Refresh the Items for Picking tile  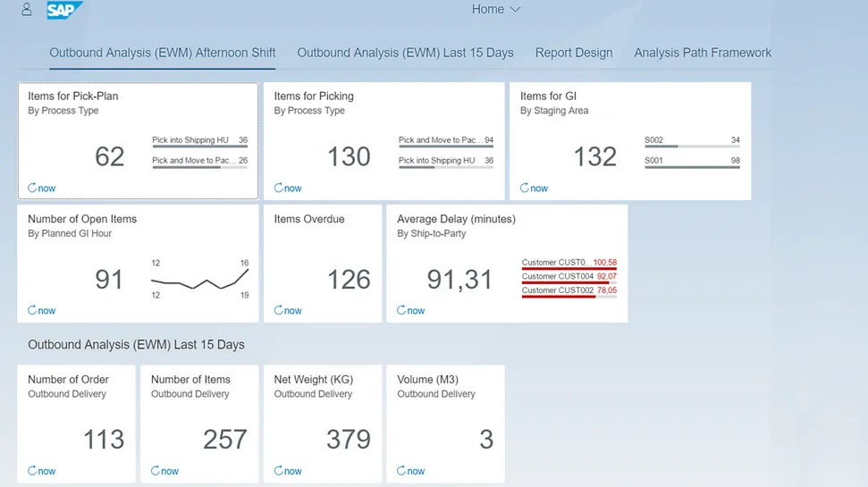coord(288,189)
